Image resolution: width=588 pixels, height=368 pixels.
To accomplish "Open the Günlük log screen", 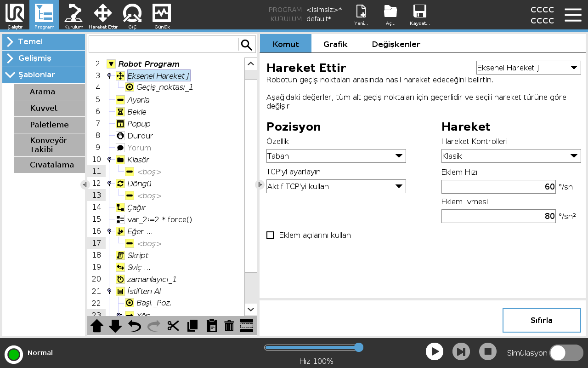I will coord(162,15).
